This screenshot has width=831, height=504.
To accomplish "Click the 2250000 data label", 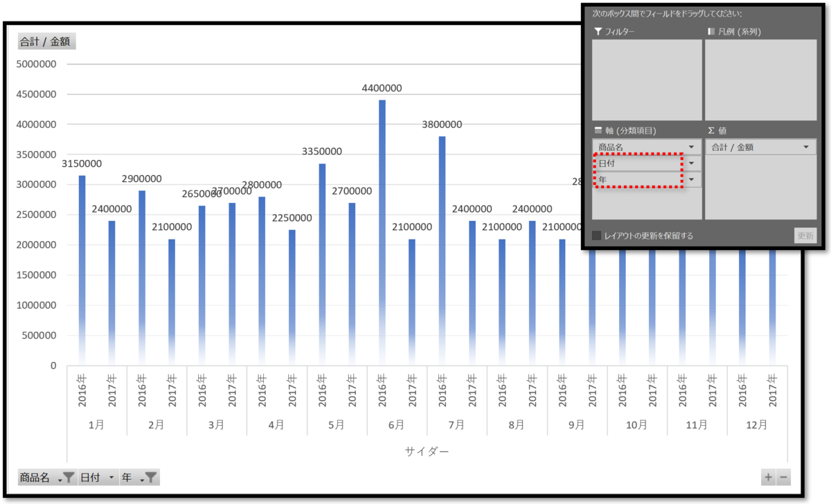I will click(292, 217).
